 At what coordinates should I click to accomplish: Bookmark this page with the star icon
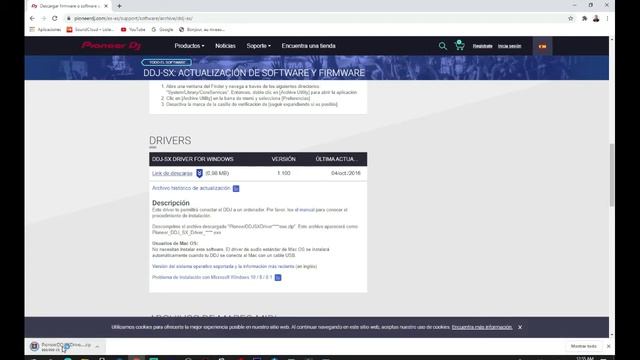click(571, 18)
